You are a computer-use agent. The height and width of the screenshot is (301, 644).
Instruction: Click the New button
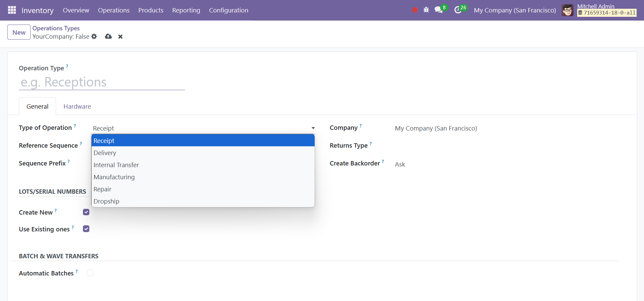(x=19, y=32)
